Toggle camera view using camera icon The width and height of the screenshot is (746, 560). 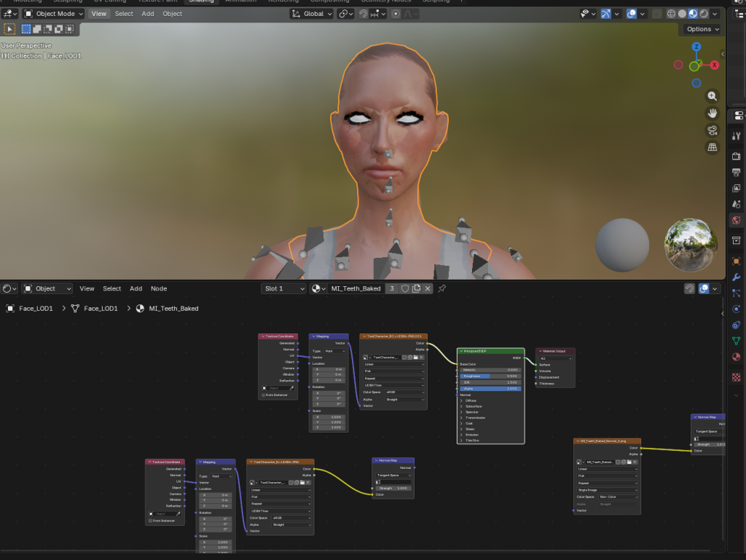(712, 130)
